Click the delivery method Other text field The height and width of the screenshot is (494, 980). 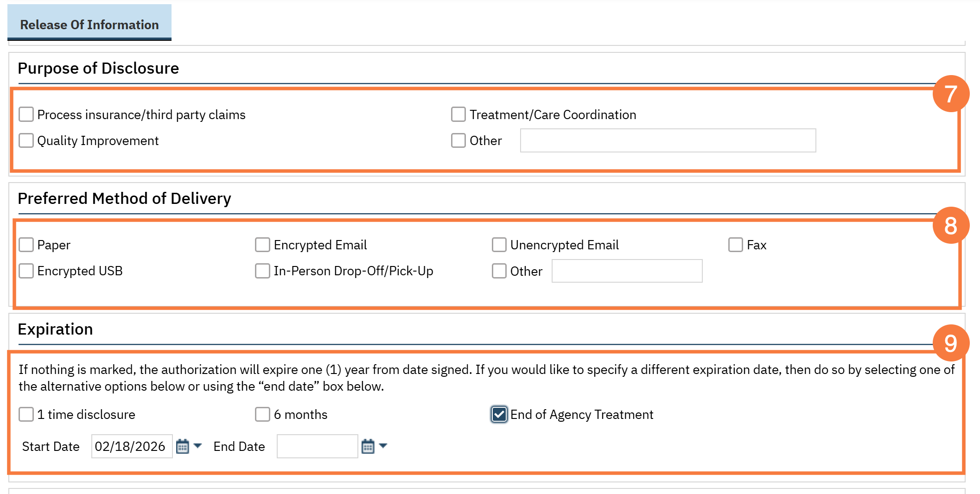coord(627,271)
